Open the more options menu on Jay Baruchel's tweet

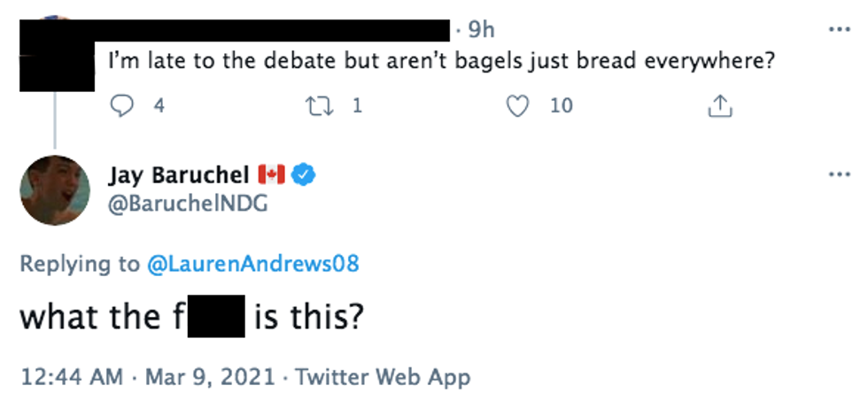tap(838, 174)
